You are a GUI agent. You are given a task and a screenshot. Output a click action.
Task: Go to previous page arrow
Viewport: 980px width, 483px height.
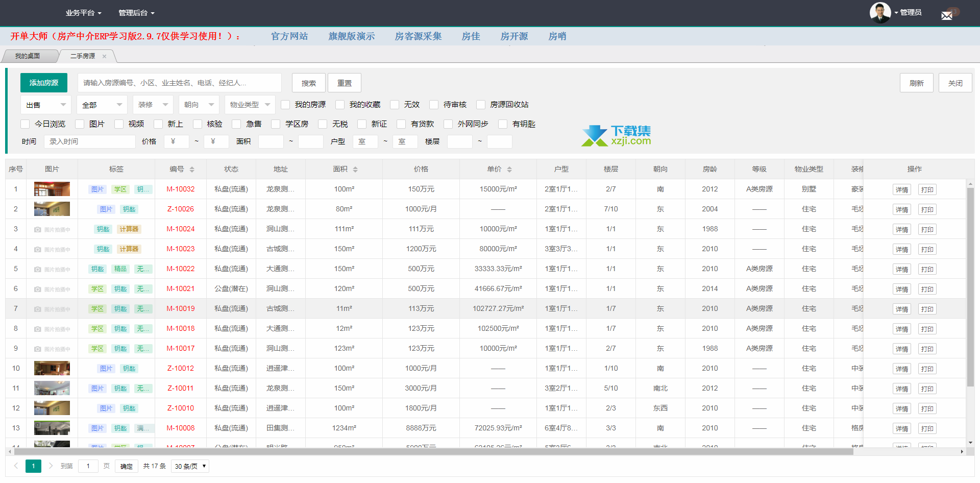pyautogui.click(x=16, y=466)
